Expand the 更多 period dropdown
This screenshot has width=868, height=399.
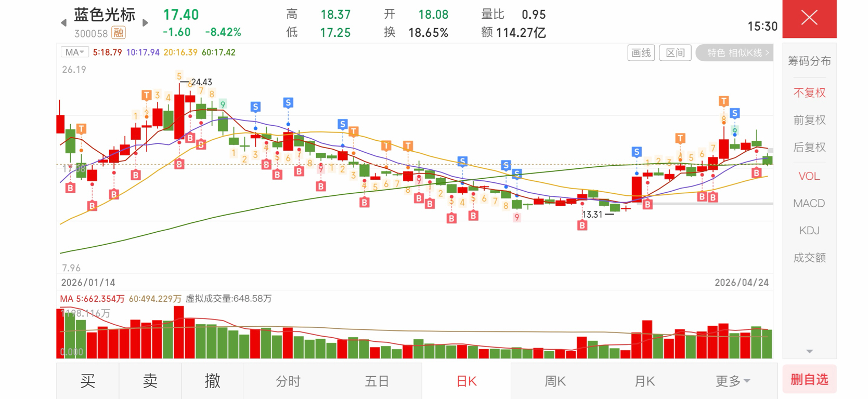[x=733, y=381]
